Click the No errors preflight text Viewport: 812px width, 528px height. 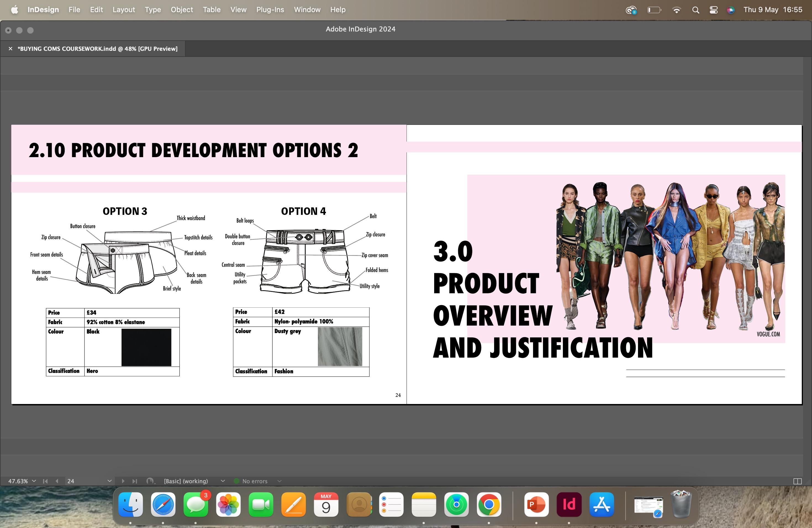(255, 481)
